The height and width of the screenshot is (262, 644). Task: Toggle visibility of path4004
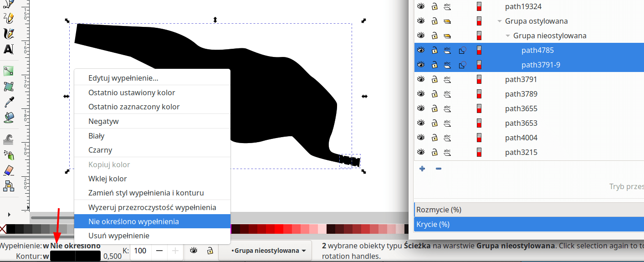click(x=421, y=138)
